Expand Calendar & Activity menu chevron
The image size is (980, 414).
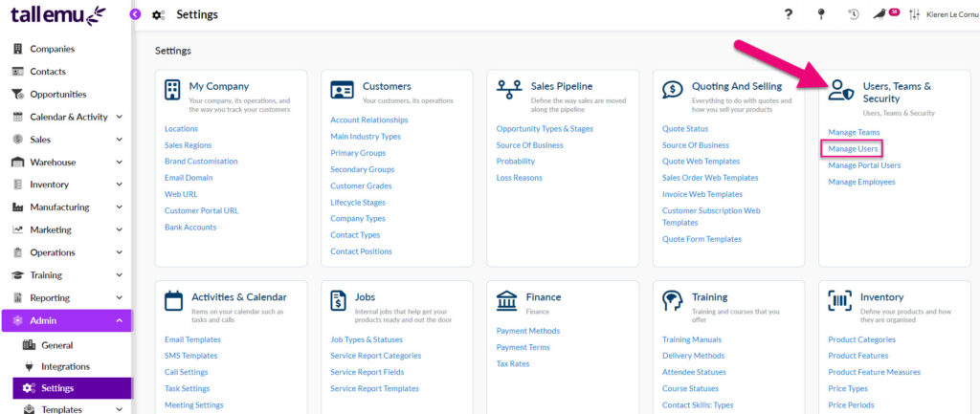point(120,117)
